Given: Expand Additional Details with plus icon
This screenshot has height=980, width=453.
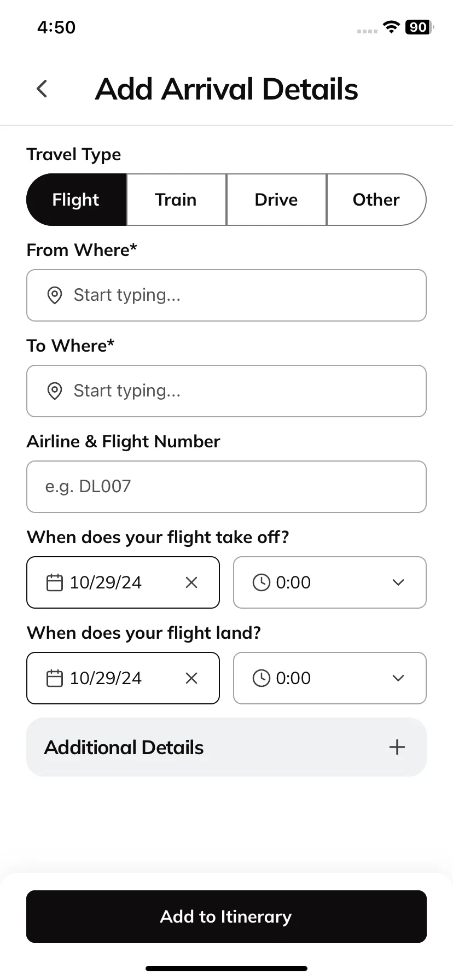Looking at the screenshot, I should (x=397, y=747).
